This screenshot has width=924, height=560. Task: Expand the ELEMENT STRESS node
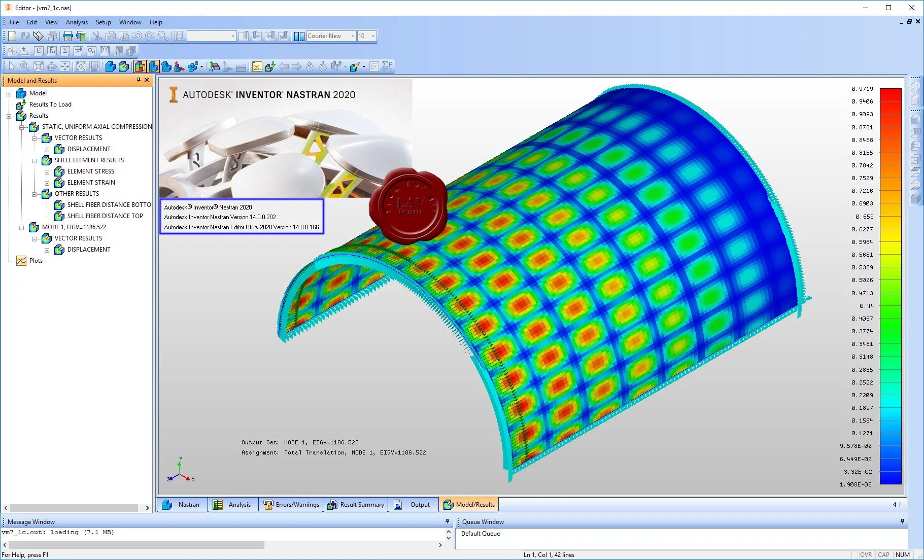coord(47,172)
